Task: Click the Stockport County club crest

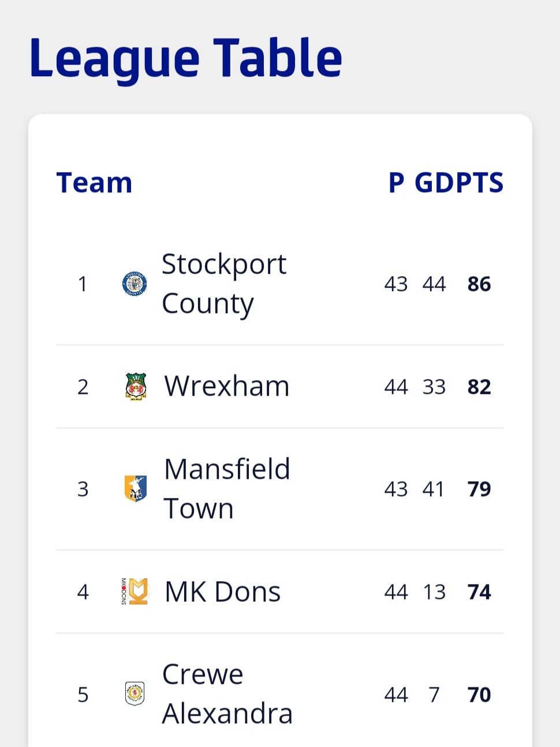Action: (x=135, y=284)
